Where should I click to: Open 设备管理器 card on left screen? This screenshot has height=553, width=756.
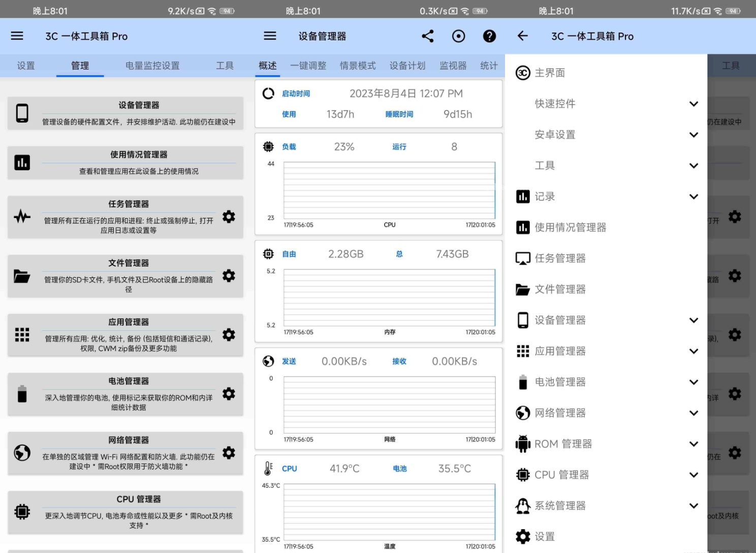click(x=125, y=113)
